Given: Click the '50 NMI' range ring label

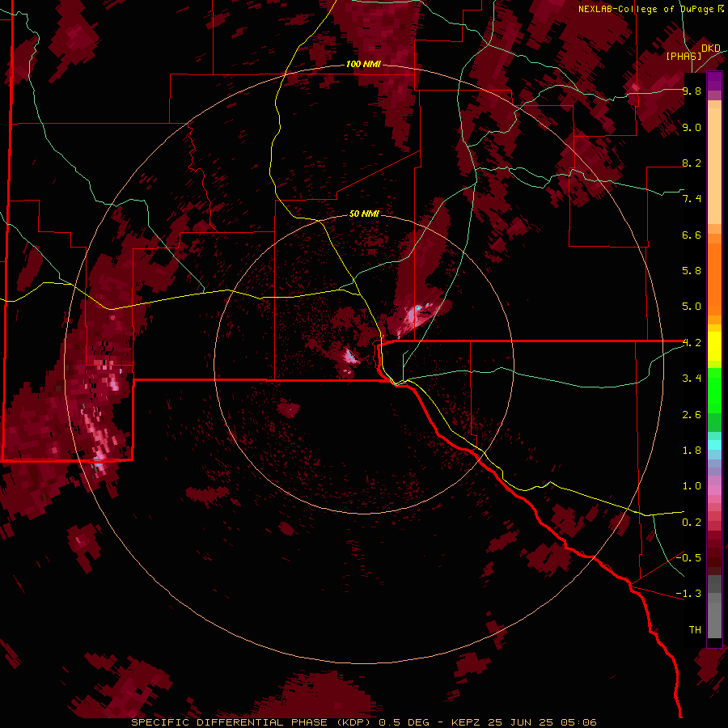Looking at the screenshot, I should tap(364, 214).
